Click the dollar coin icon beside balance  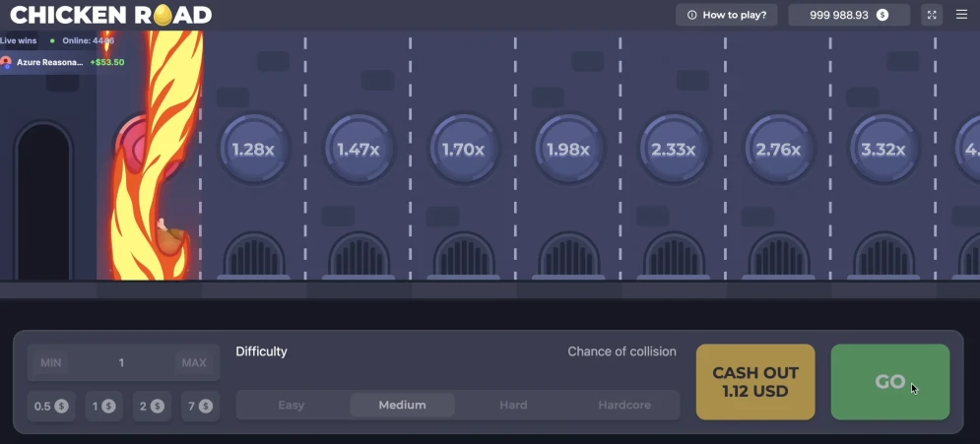pos(882,15)
